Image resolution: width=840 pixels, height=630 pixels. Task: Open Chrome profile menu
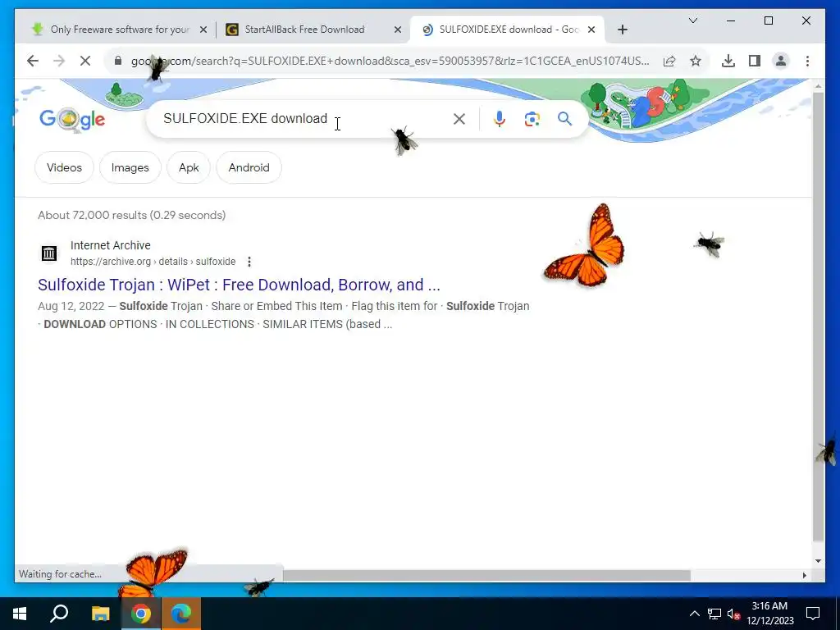click(x=781, y=61)
